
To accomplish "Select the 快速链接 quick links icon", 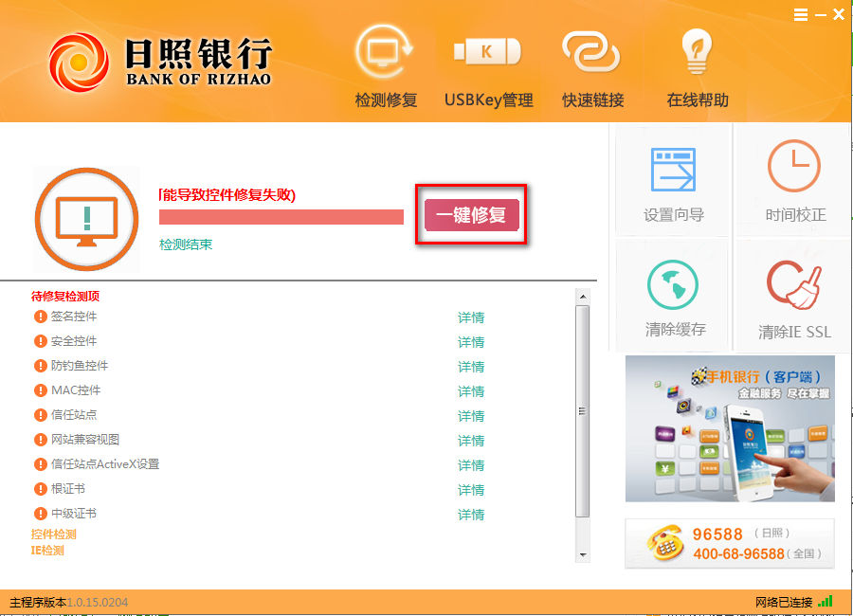I will 592,57.
